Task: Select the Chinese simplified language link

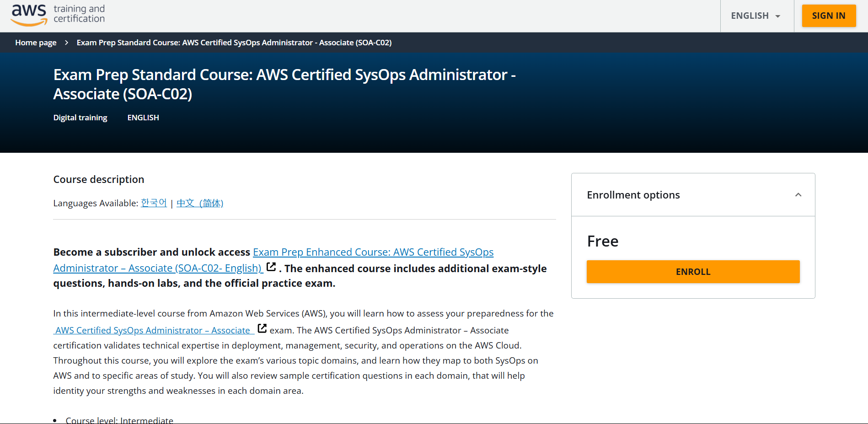Action: [200, 203]
